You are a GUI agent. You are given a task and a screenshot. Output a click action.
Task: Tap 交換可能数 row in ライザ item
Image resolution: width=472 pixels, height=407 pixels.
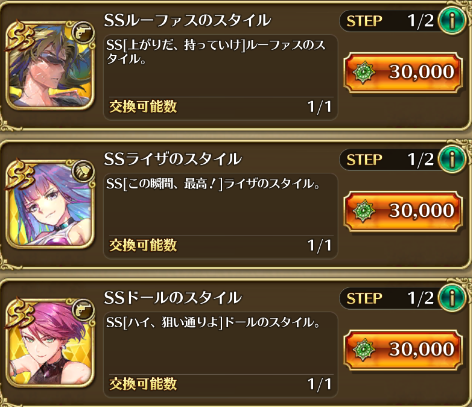tap(220, 246)
